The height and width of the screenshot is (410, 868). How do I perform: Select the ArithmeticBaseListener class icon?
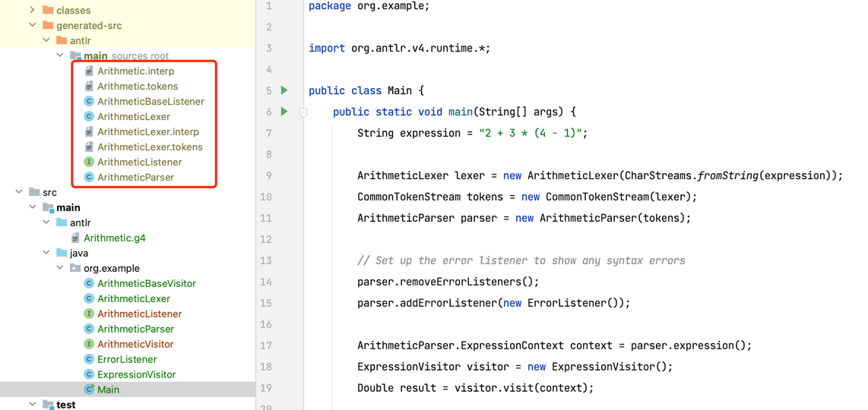(x=89, y=101)
